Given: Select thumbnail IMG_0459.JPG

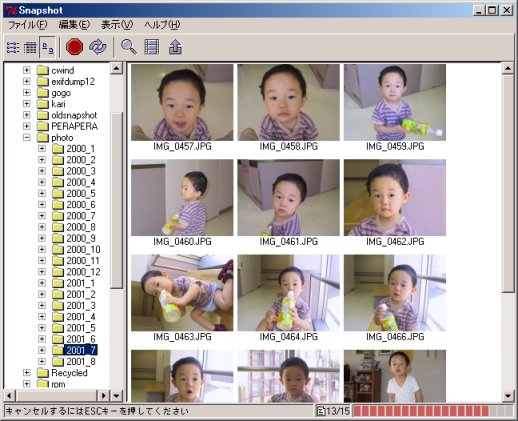Looking at the screenshot, I should 395,102.
